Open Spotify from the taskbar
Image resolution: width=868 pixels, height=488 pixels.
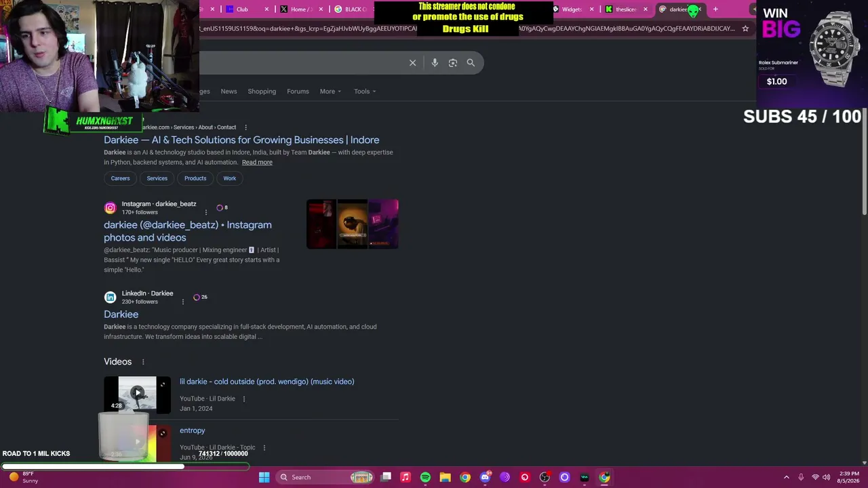(x=425, y=477)
